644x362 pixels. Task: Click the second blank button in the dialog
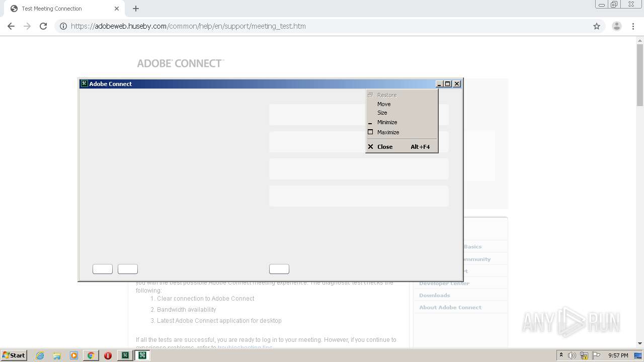128,269
